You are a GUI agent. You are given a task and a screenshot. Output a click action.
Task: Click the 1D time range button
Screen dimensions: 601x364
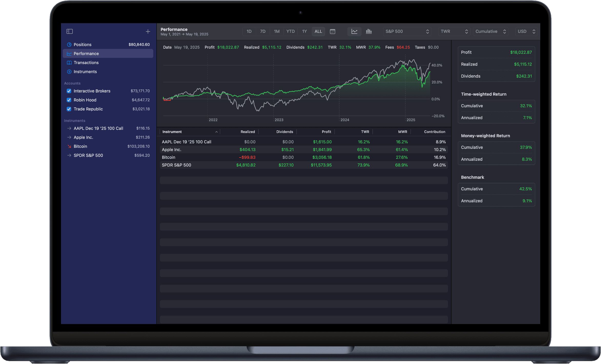pos(249,31)
